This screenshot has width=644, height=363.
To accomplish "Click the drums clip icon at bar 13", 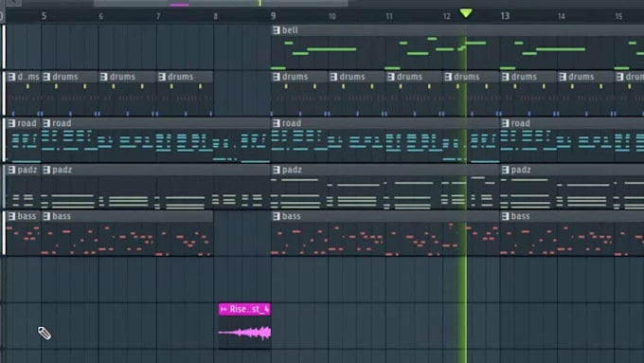I will (505, 77).
